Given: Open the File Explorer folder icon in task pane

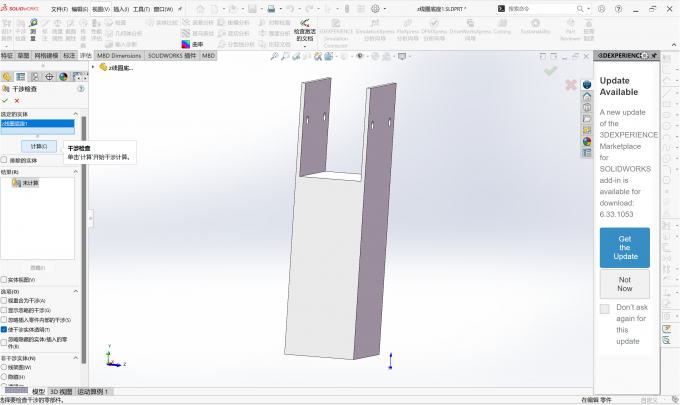Looking at the screenshot, I should pos(587,118).
